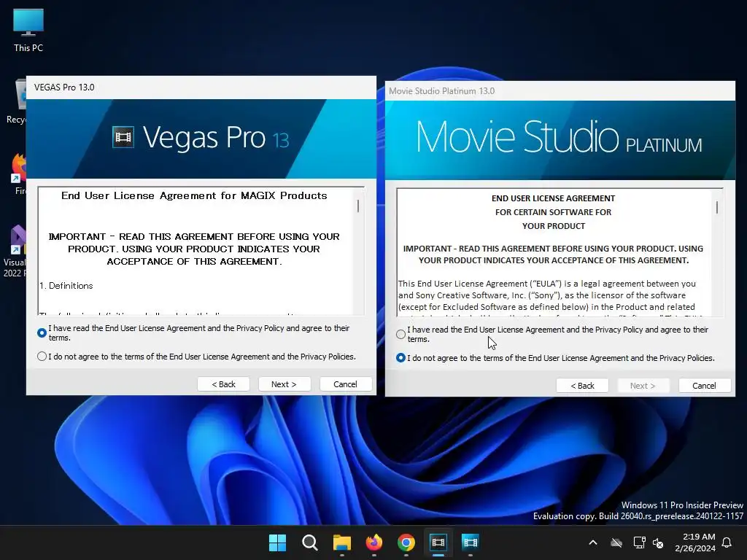Launch Google Chrome from the taskbar
The width and height of the screenshot is (747, 560).
click(x=406, y=542)
